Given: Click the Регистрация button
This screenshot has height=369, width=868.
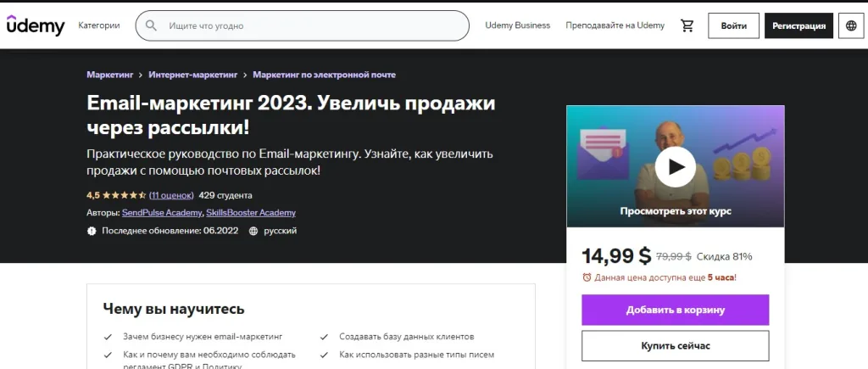Looking at the screenshot, I should click(798, 25).
